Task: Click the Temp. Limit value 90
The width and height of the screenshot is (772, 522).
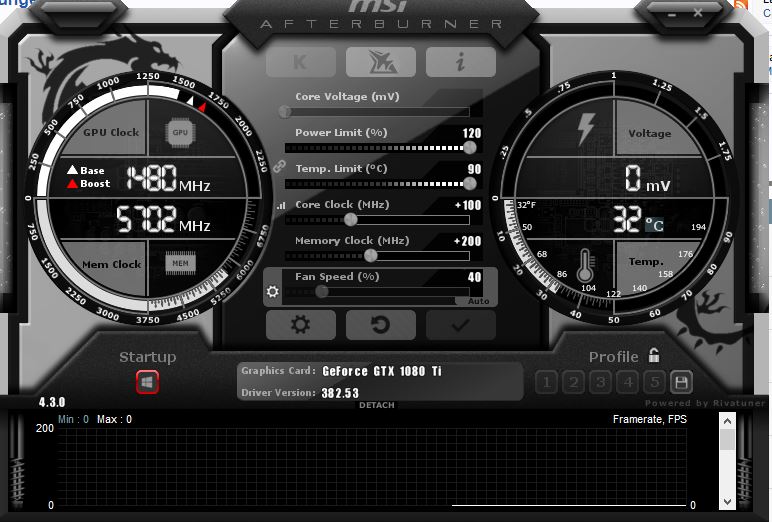Action: [x=474, y=169]
